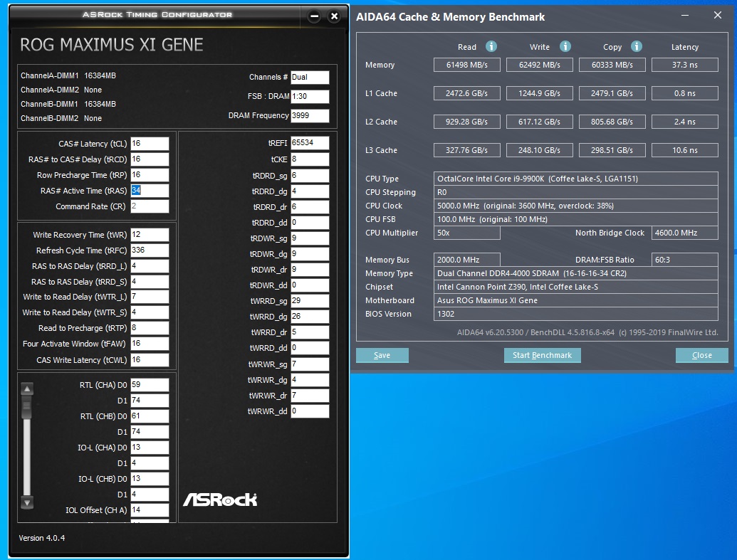Screen dimensions: 737x560
Task: Start the AIDA64 benchmark
Action: click(543, 355)
